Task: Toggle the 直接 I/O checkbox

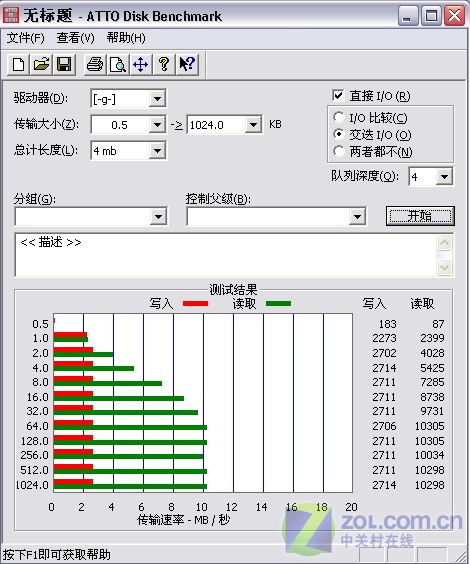Action: 338,96
